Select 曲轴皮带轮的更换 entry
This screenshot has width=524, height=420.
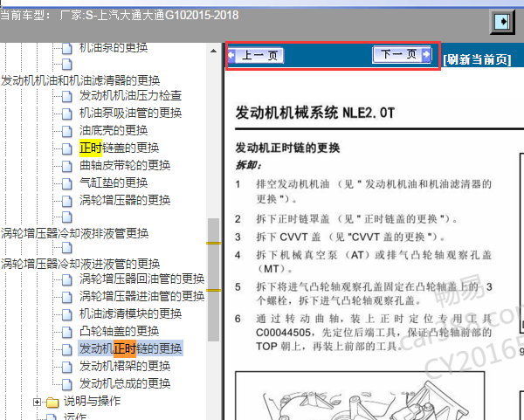[125, 165]
